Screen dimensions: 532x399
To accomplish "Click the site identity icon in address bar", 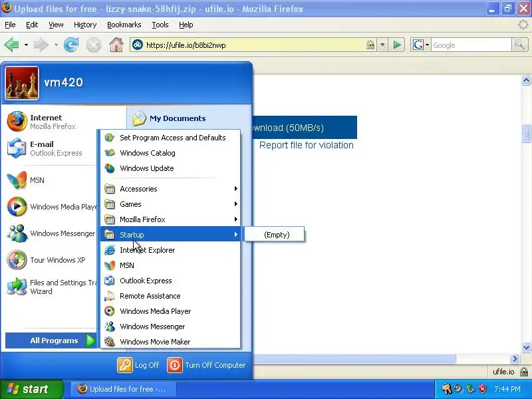I will click(x=138, y=45).
